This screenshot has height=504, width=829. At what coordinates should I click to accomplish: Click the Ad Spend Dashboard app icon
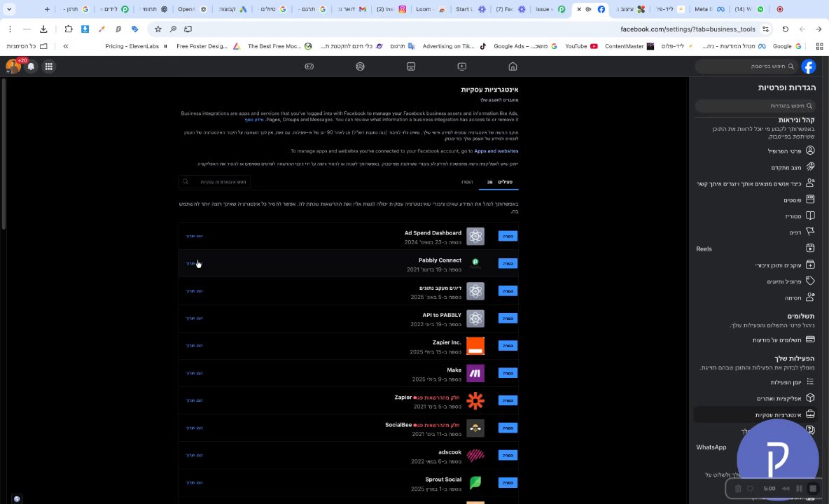(475, 236)
